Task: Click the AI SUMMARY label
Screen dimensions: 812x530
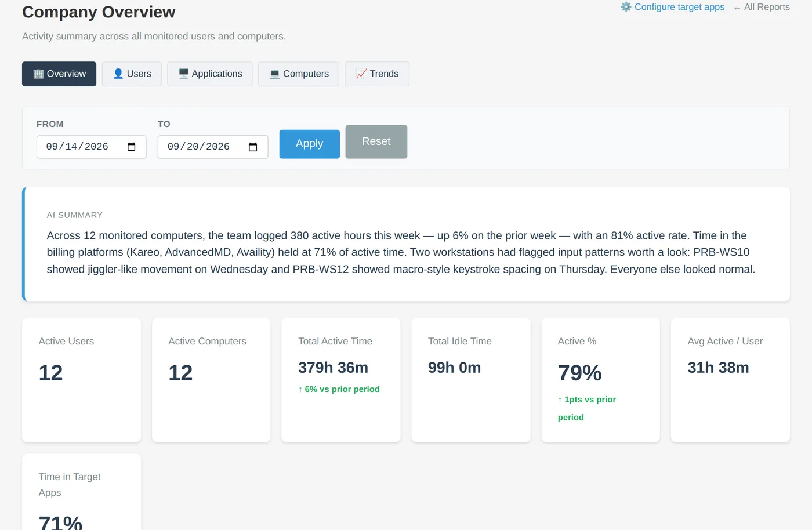Action: pyautogui.click(x=75, y=215)
